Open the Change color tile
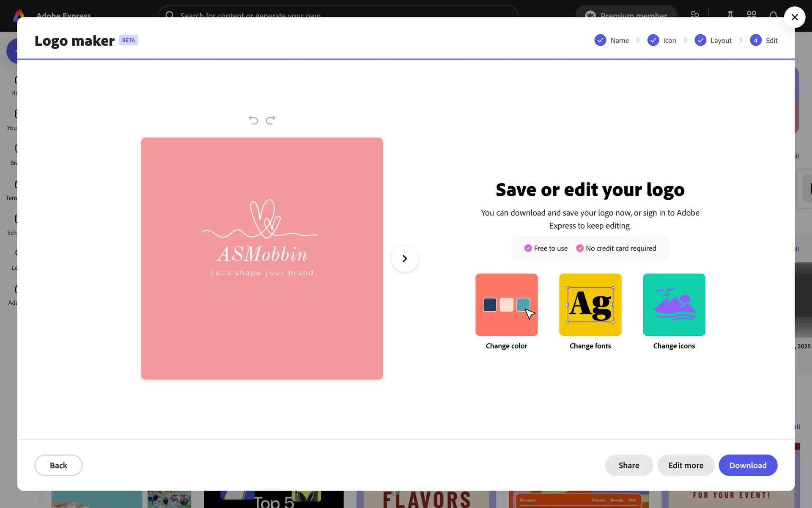 coord(506,305)
